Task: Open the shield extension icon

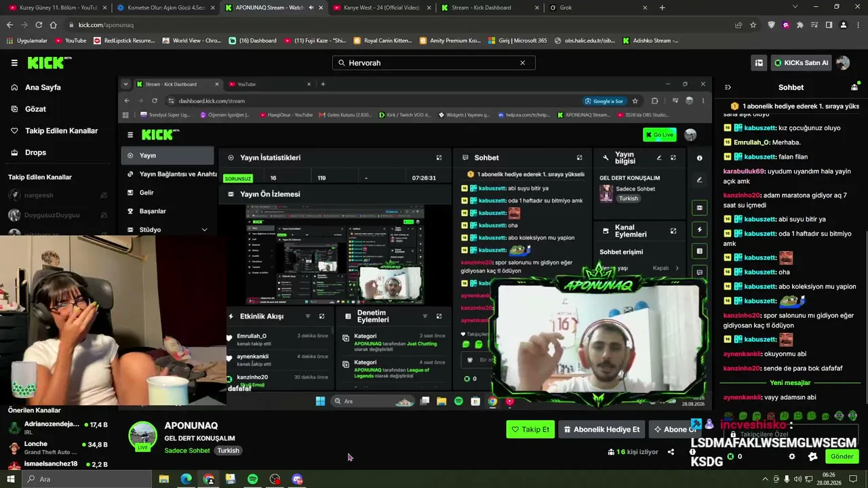Action: coord(771,25)
